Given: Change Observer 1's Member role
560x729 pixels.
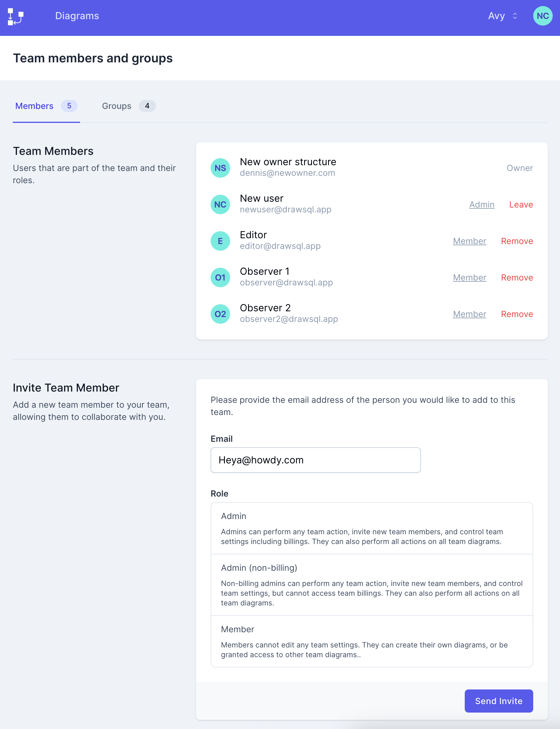Looking at the screenshot, I should tap(469, 277).
